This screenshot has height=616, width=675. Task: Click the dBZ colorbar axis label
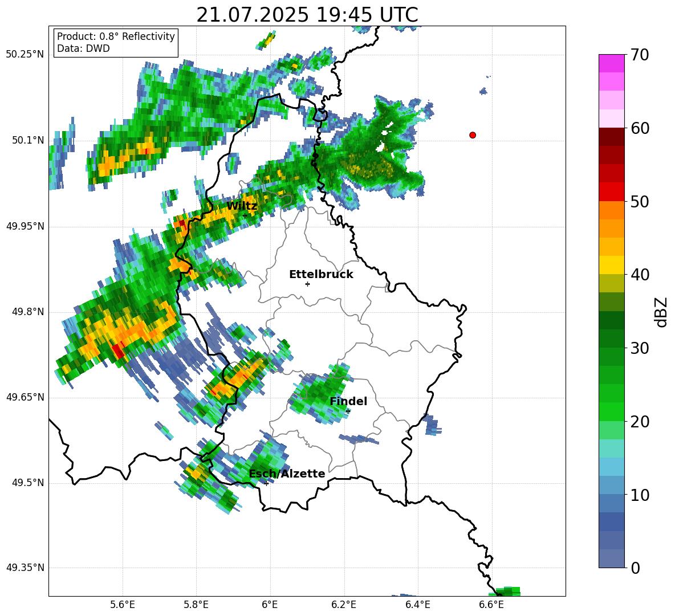[x=662, y=312]
